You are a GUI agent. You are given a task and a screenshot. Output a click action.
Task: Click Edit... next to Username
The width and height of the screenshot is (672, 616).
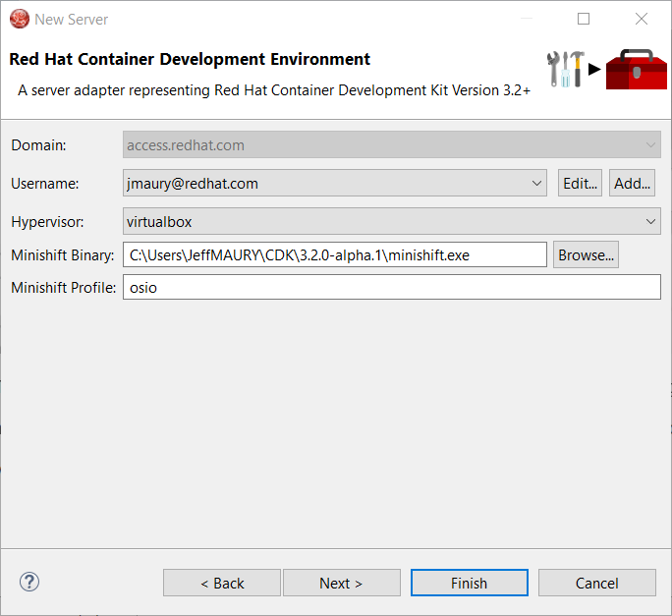point(580,183)
